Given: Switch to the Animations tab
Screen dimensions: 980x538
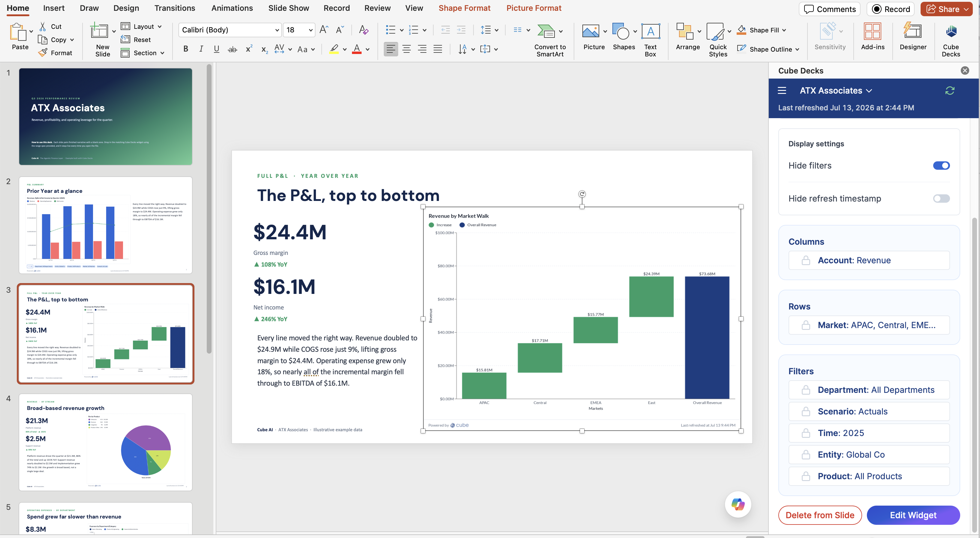Looking at the screenshot, I should pyautogui.click(x=232, y=8).
